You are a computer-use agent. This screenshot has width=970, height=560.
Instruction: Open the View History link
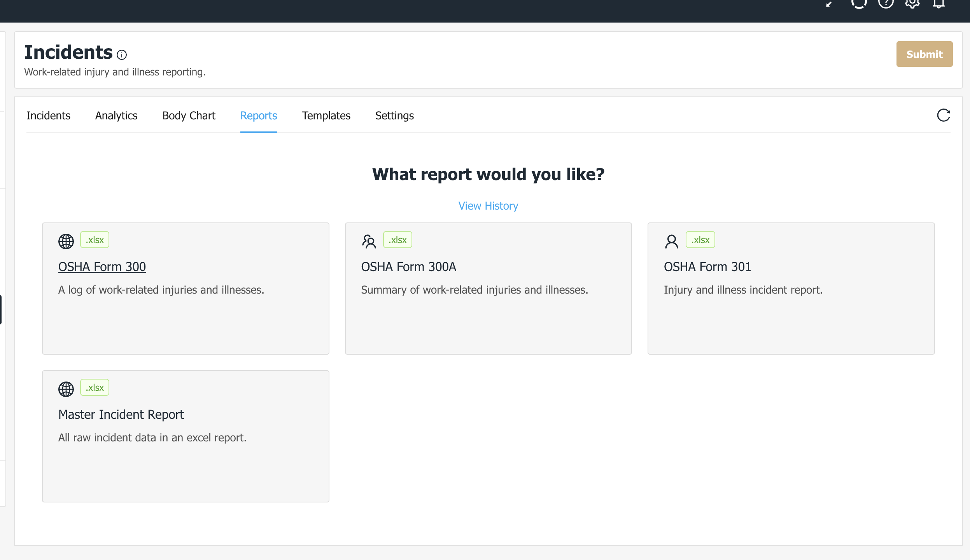(x=488, y=206)
